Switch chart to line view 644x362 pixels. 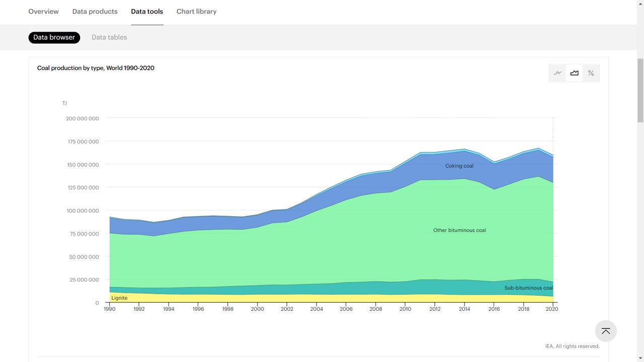[557, 73]
